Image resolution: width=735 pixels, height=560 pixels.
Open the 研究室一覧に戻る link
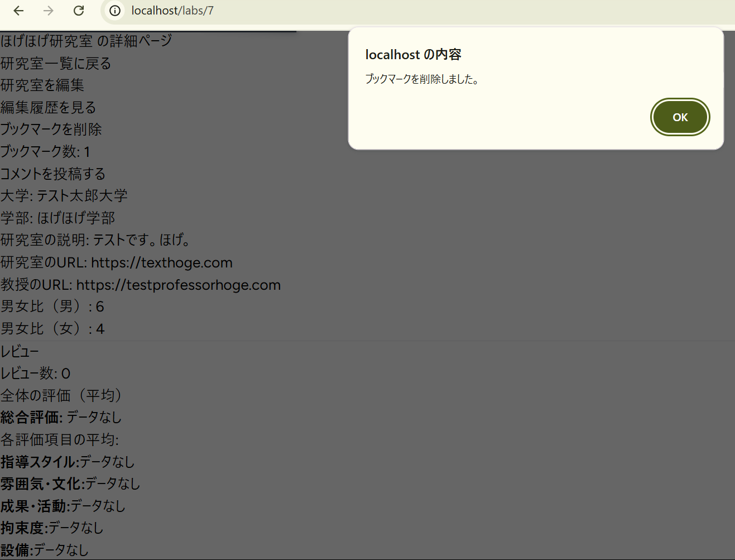(56, 64)
